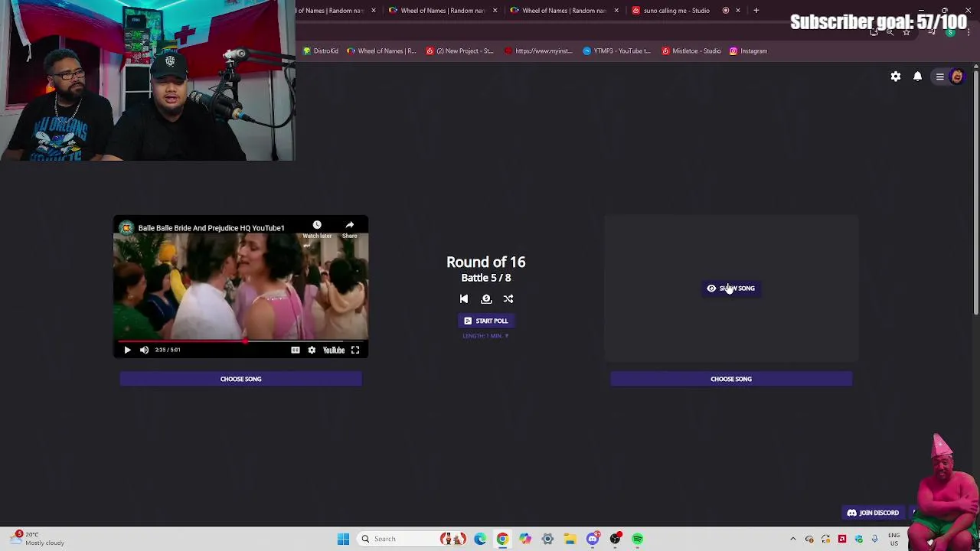Open a new browser tab

click(756, 11)
